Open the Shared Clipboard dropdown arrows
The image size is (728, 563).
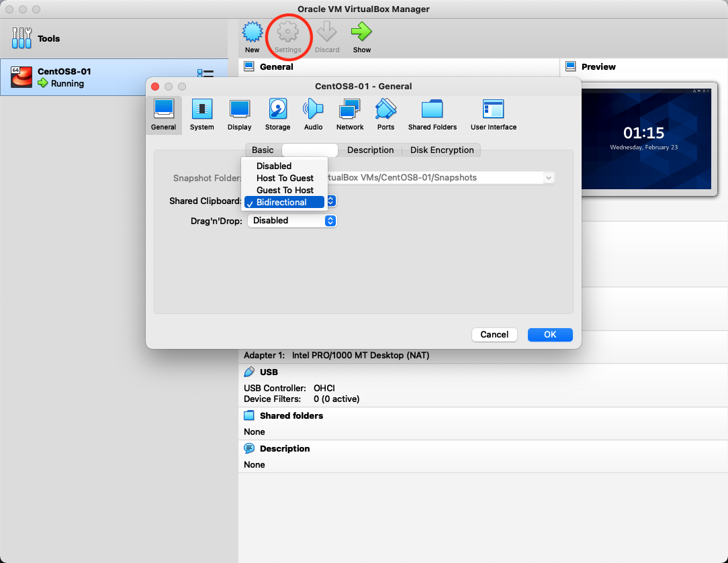(331, 201)
